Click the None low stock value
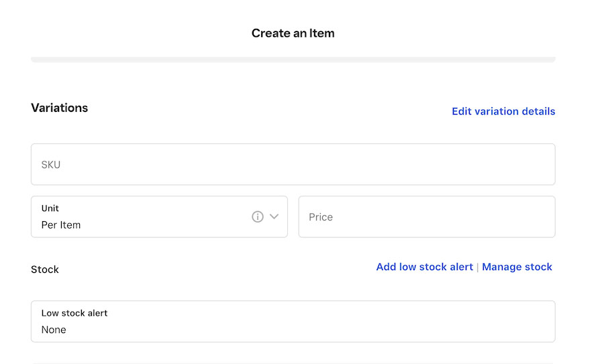Viewport: 604px width, 364px height. pos(54,330)
